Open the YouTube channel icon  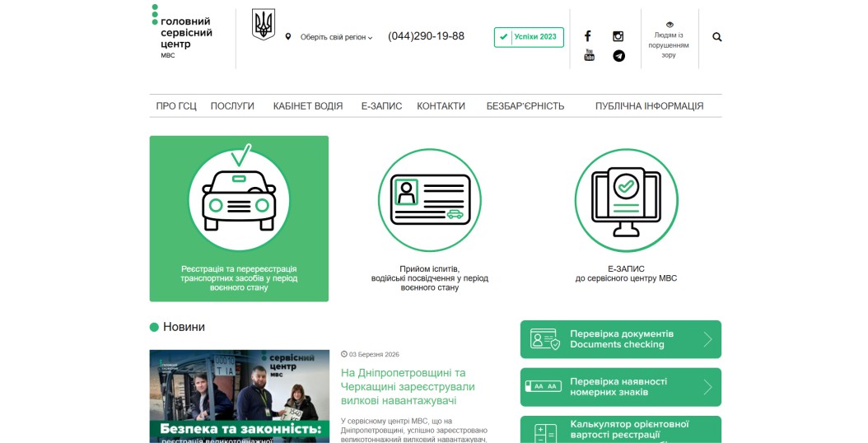pos(589,55)
